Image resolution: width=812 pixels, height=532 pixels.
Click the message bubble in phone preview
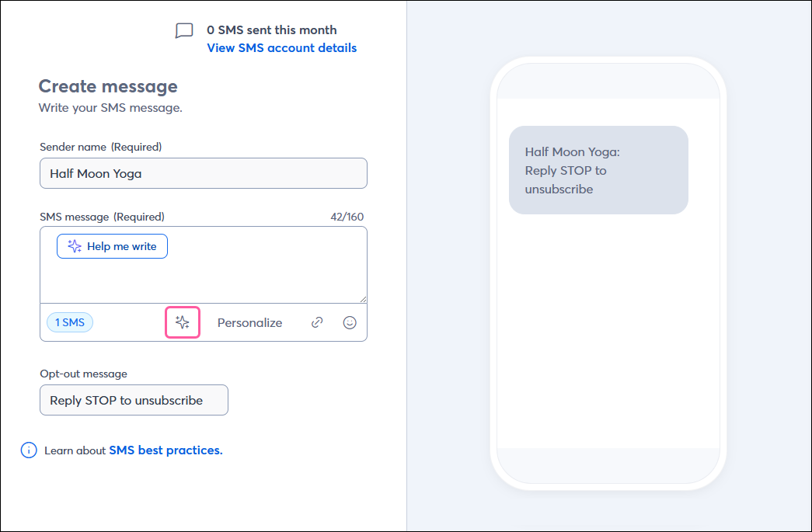(598, 170)
